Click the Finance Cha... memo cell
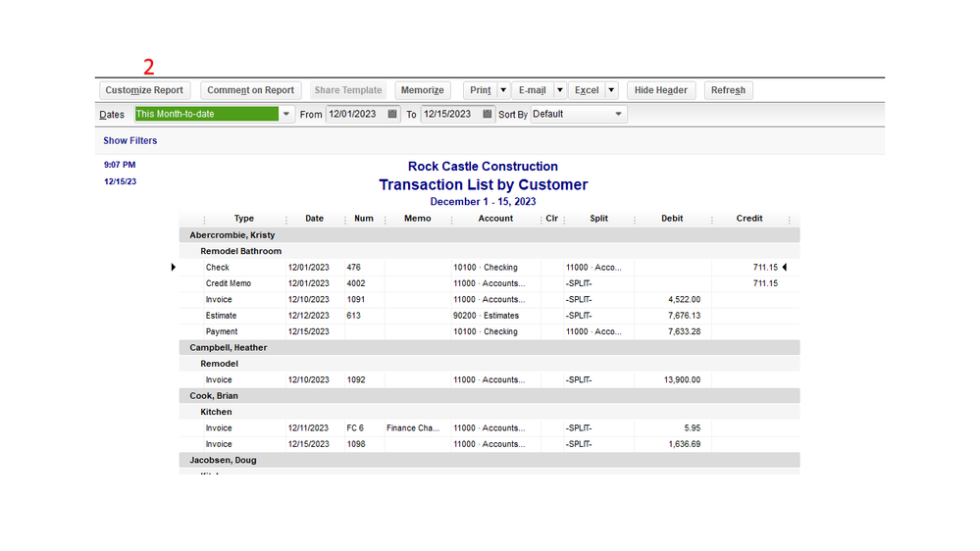 pos(413,427)
